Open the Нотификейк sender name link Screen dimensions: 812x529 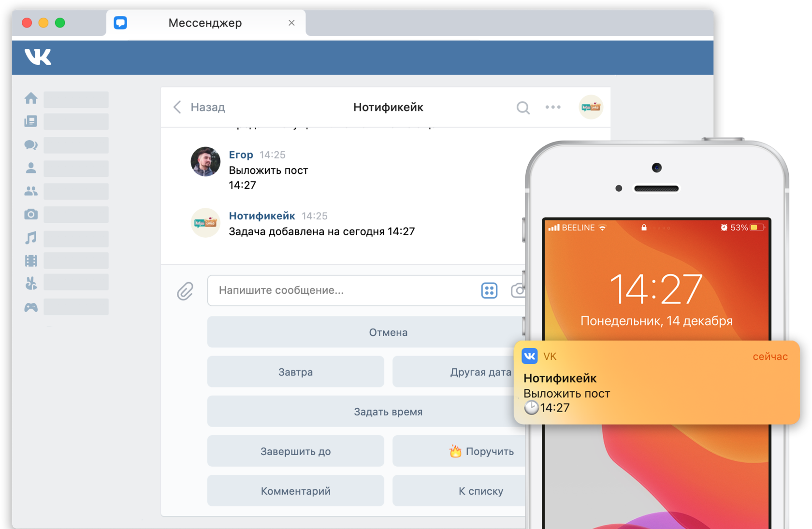[262, 216]
